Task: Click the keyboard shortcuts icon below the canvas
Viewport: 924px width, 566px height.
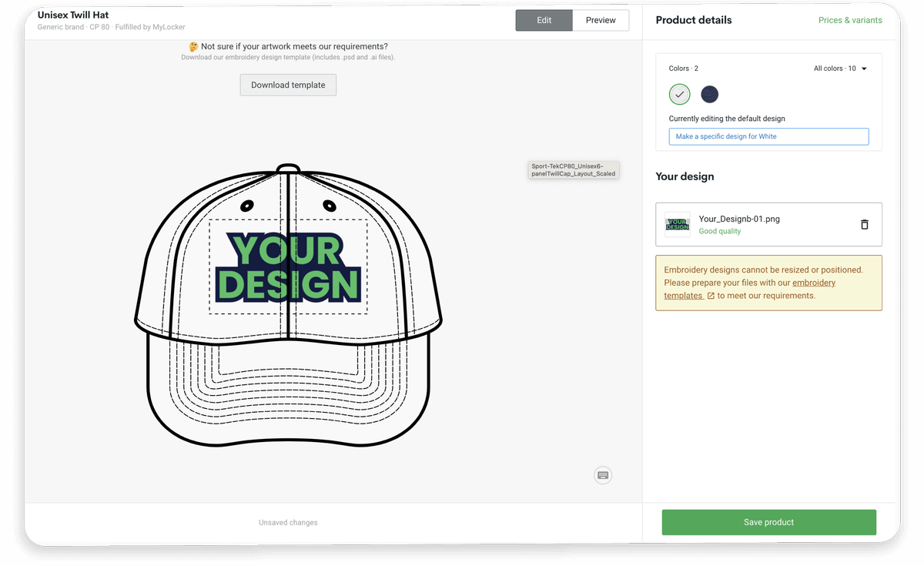Action: point(603,475)
